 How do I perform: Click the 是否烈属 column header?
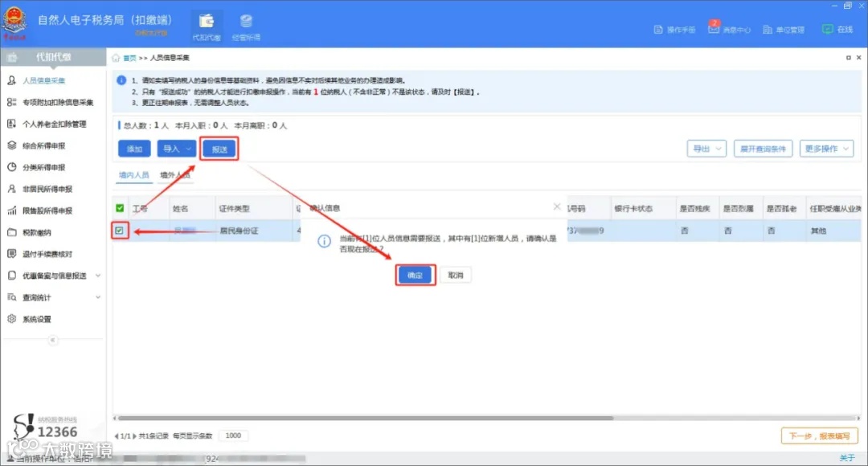(740, 209)
